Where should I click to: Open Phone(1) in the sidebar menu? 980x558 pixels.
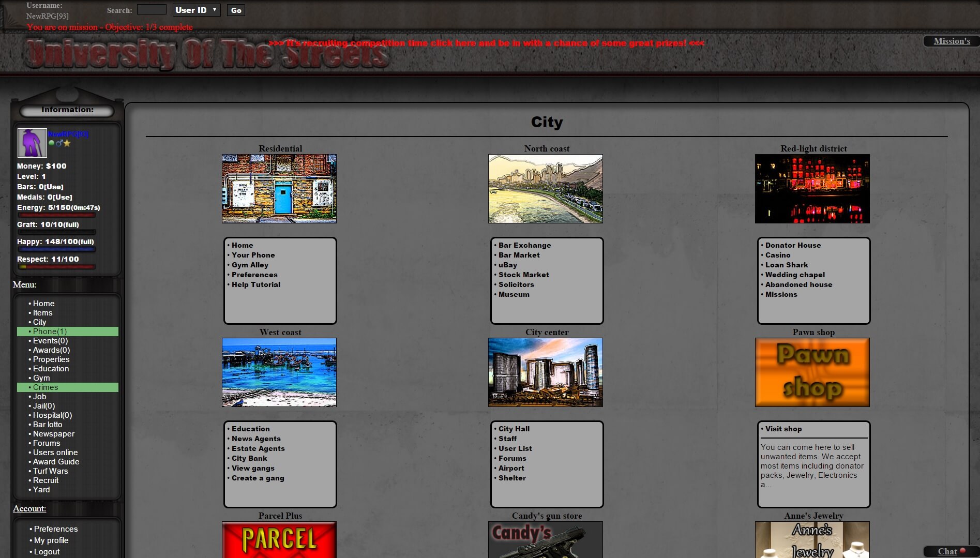click(68, 331)
